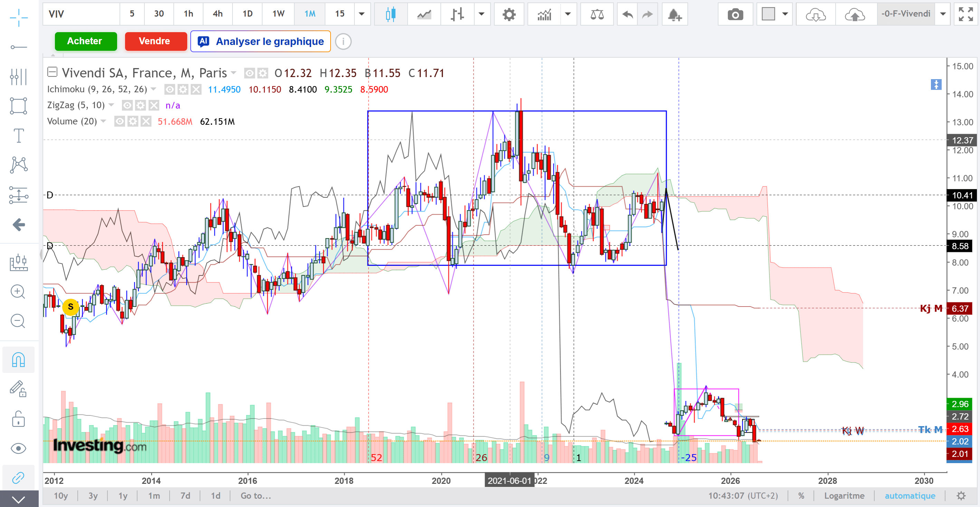Image resolution: width=980 pixels, height=507 pixels.
Task: Remove the ZigZag indicator
Action: (x=154, y=105)
